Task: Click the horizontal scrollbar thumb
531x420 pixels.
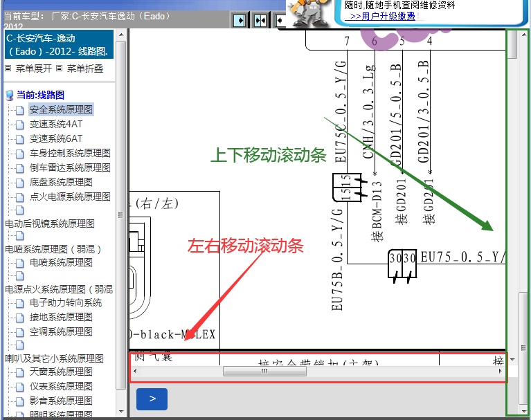Action: click(x=264, y=372)
